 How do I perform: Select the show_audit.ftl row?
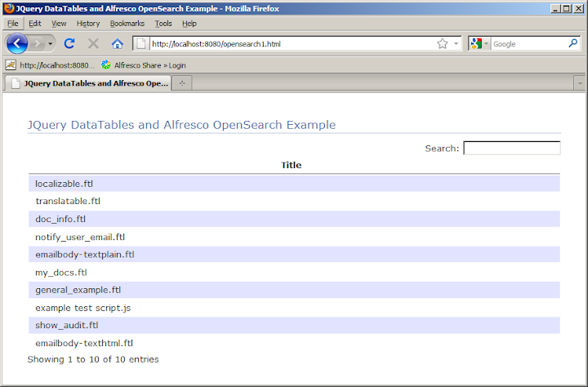click(294, 325)
